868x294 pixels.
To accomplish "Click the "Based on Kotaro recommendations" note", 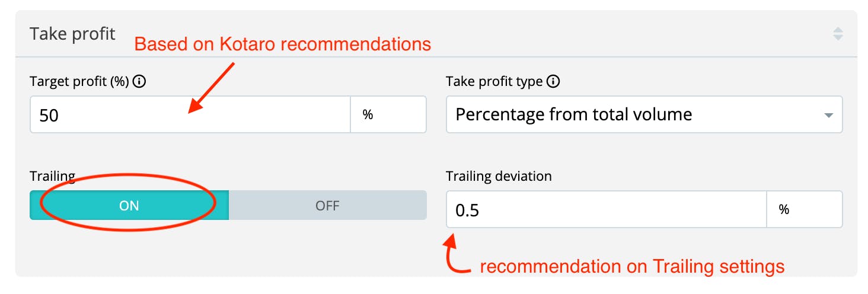I will (x=282, y=44).
